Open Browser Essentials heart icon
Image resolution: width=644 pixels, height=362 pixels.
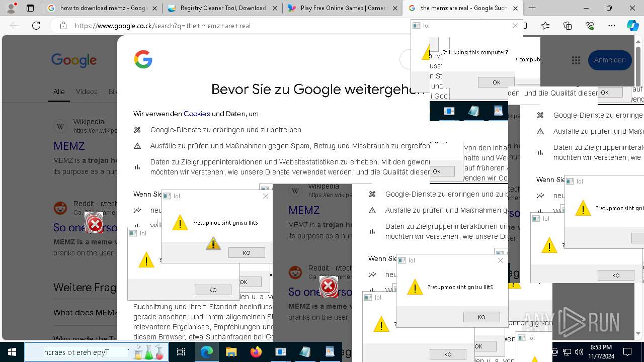(x=590, y=26)
